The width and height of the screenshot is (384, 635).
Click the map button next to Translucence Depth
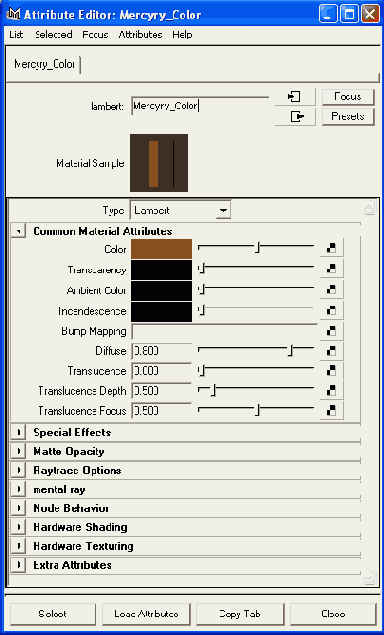(331, 390)
